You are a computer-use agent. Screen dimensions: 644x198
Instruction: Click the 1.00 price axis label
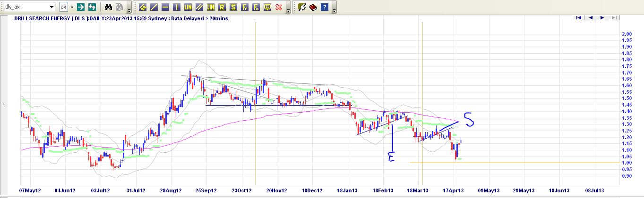627,163
